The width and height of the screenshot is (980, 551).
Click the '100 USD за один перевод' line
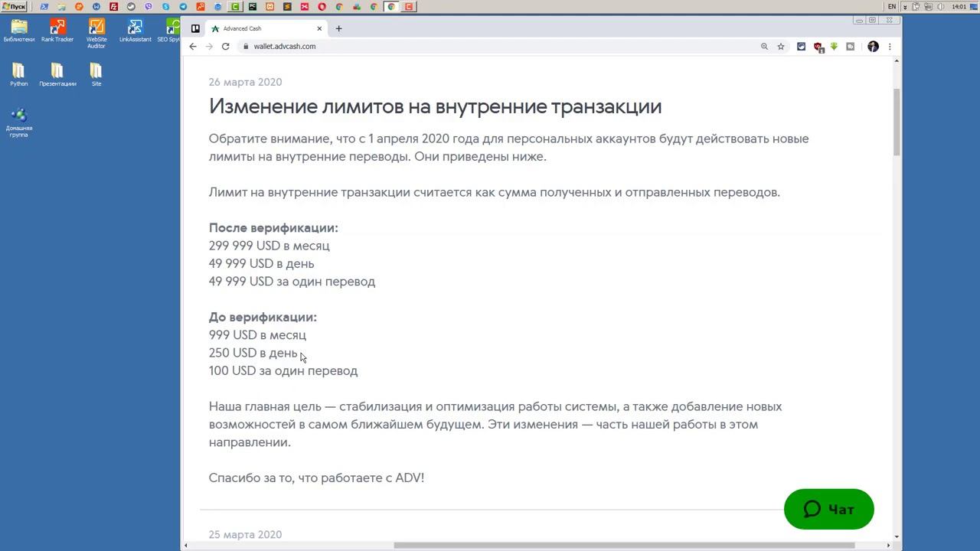[x=283, y=370]
